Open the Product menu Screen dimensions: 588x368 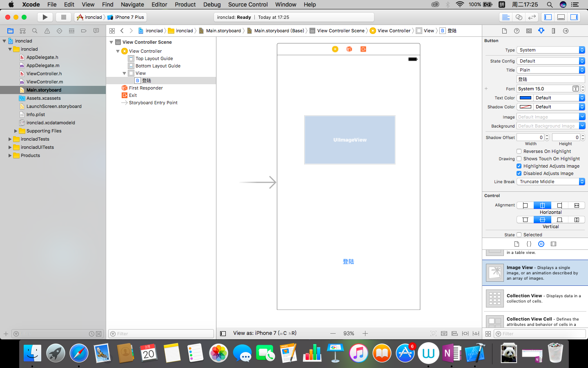[x=185, y=4]
